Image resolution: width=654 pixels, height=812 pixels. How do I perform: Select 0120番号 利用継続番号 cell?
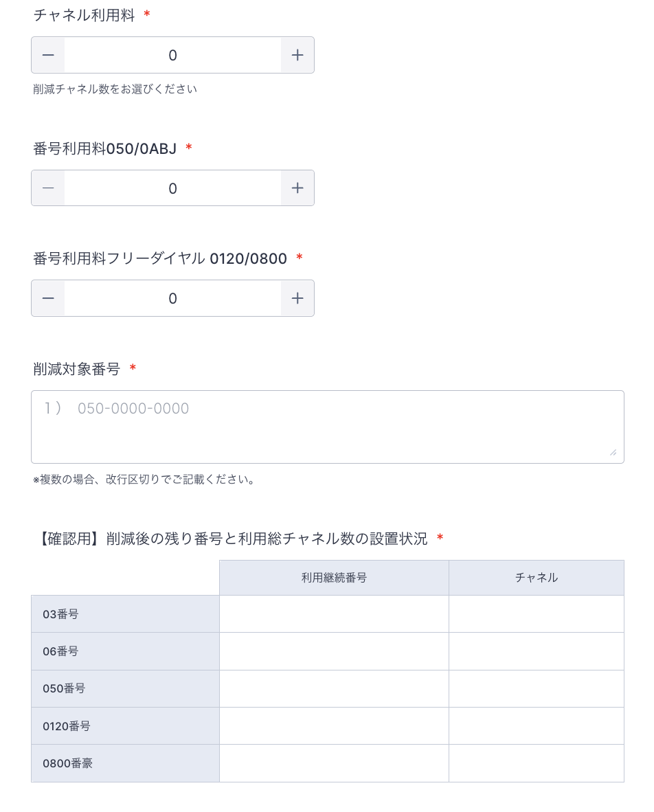click(x=334, y=726)
